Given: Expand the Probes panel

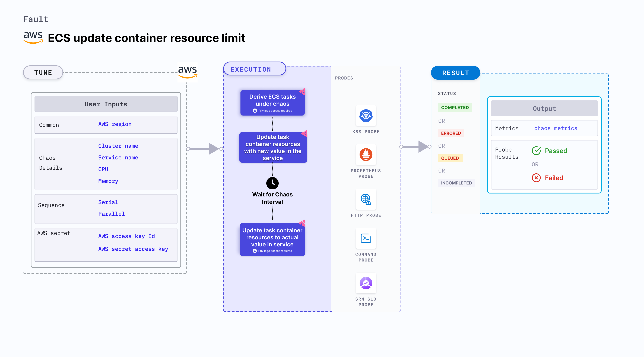Looking at the screenshot, I should tap(344, 78).
